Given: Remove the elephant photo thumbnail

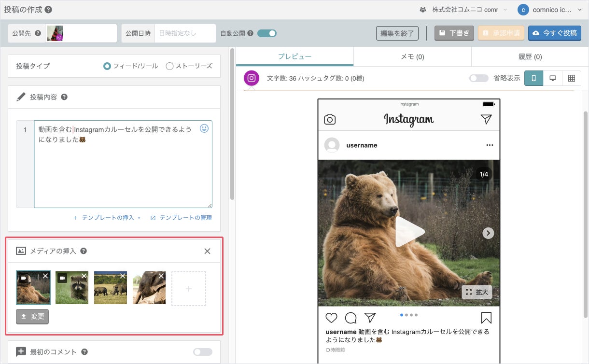Looking at the screenshot, I should [x=161, y=276].
